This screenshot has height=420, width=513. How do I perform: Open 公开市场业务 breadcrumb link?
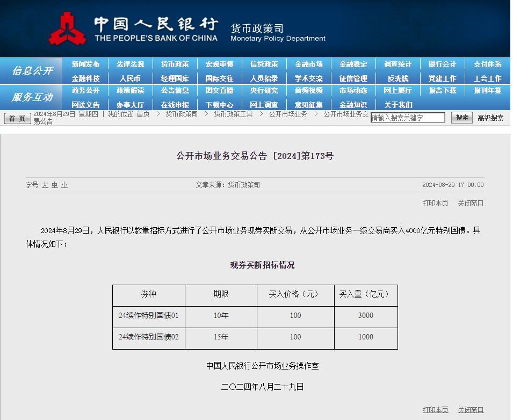(x=288, y=114)
